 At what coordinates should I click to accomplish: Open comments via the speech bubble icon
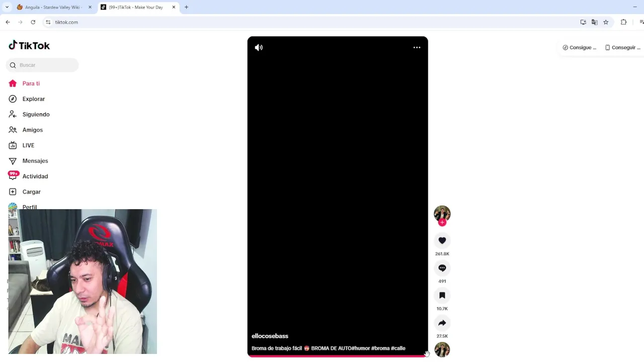pyautogui.click(x=442, y=268)
